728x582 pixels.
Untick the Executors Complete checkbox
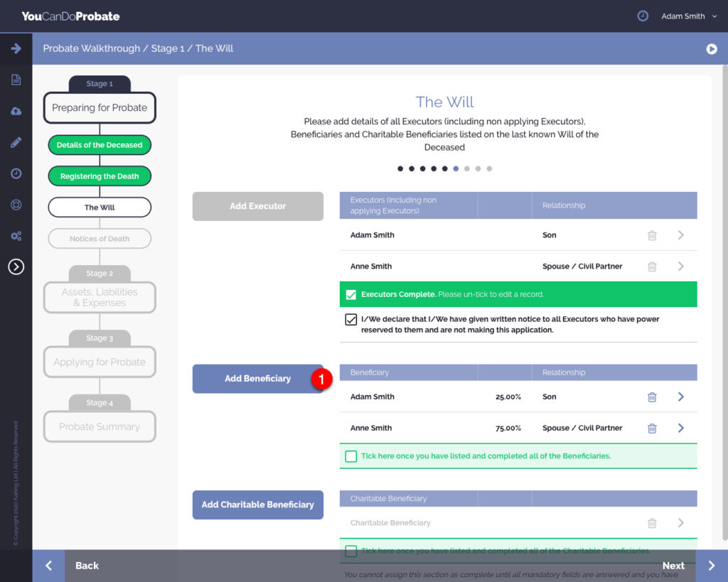coord(350,294)
